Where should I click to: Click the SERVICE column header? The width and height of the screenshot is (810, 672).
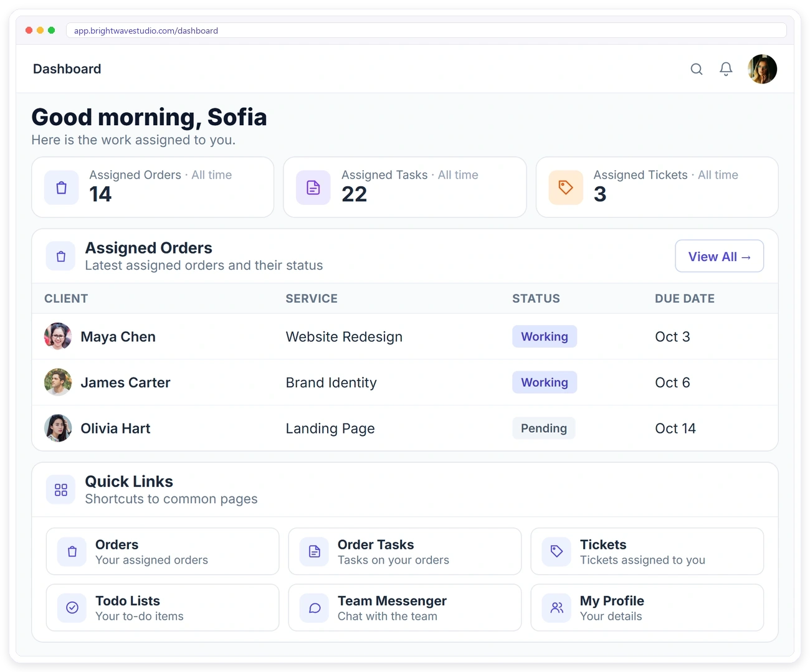[x=312, y=298]
